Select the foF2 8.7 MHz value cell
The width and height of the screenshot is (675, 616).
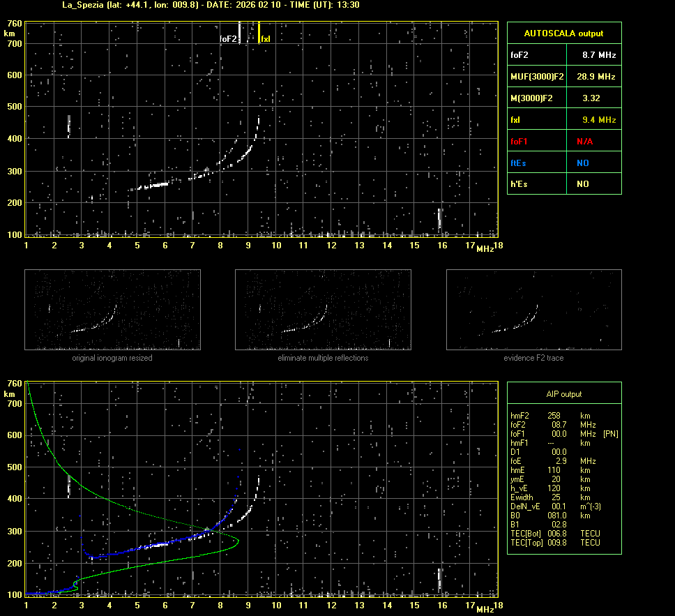tap(598, 54)
